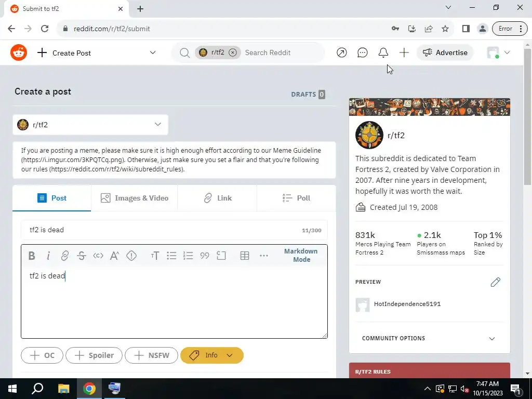The height and width of the screenshot is (399, 532).
Task: Open the r/tf2 community selector dropdown
Action: 90,125
